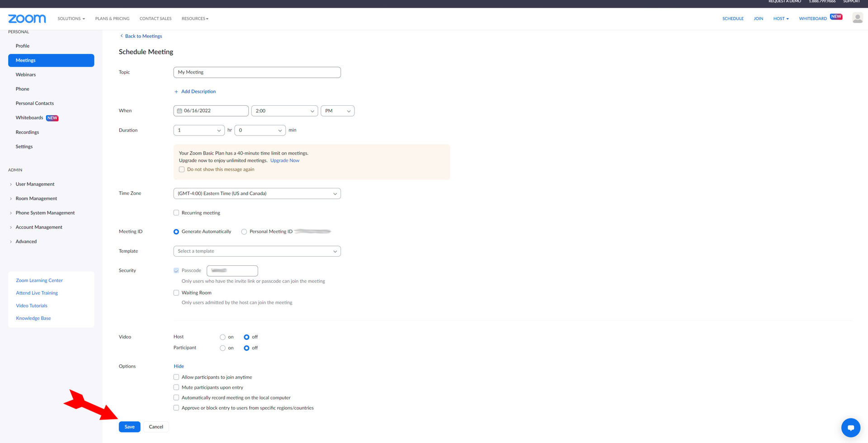Check Approve or block entry by regions
The image size is (868, 443).
click(176, 408)
